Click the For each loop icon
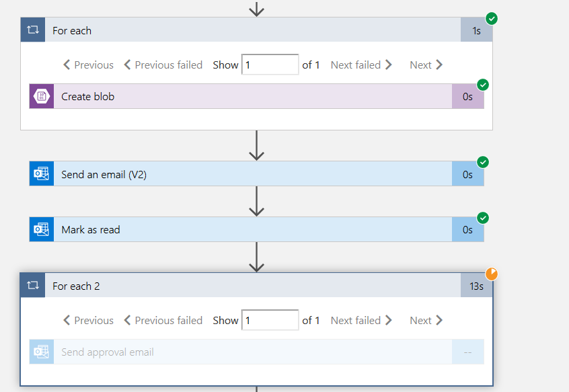 (x=33, y=30)
